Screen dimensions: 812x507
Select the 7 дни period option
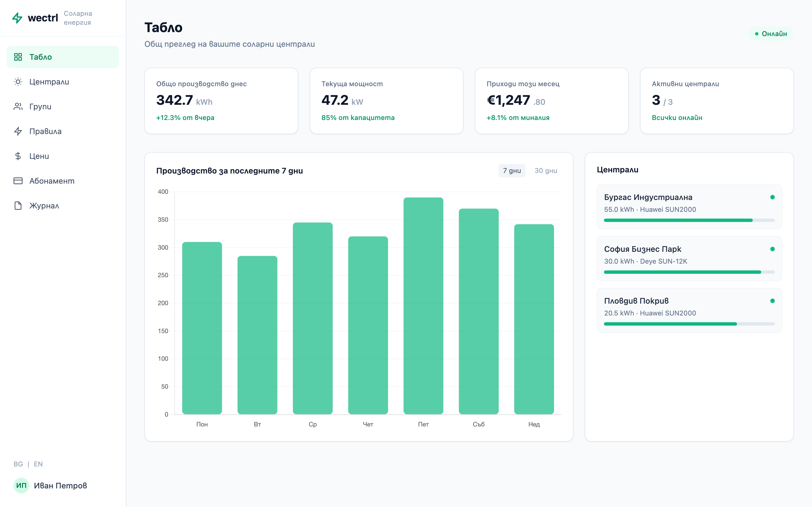512,170
